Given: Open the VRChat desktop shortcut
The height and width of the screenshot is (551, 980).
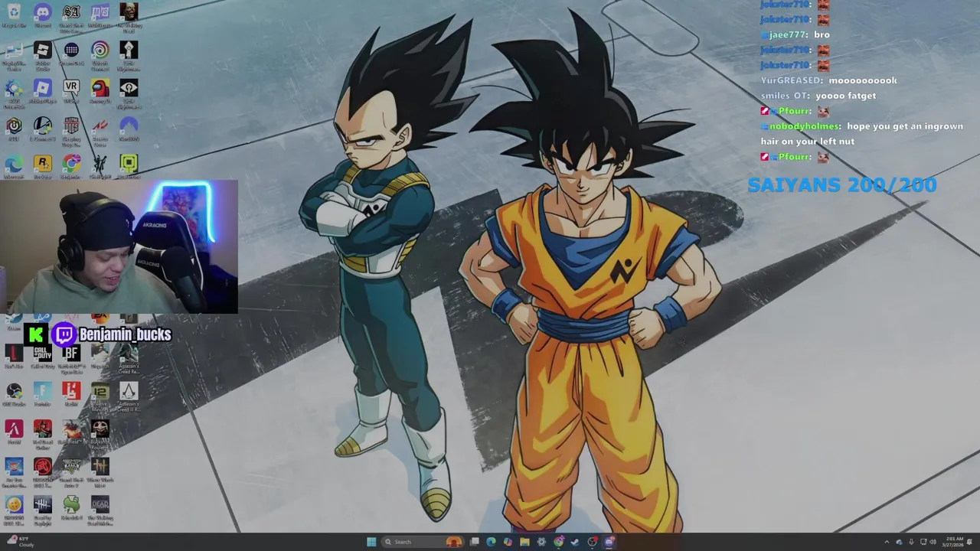Looking at the screenshot, I should (71, 91).
